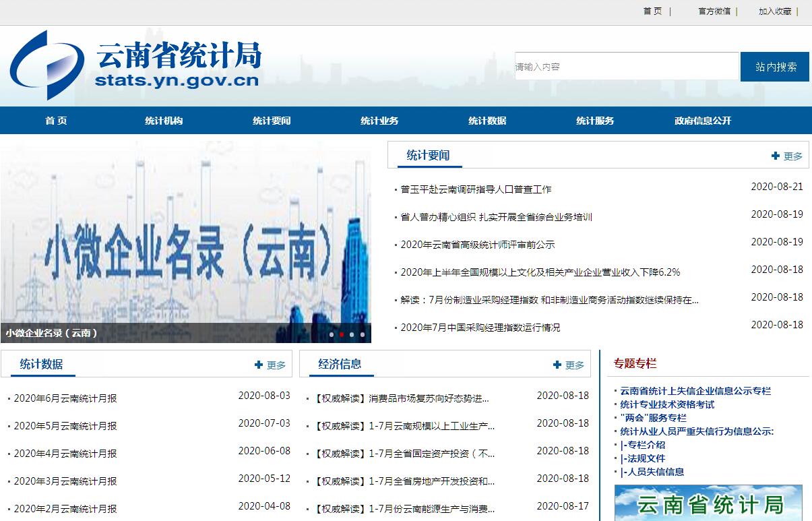Open the 2020年6月云南统计月报 report link
This screenshot has height=521, width=812.
click(x=65, y=398)
